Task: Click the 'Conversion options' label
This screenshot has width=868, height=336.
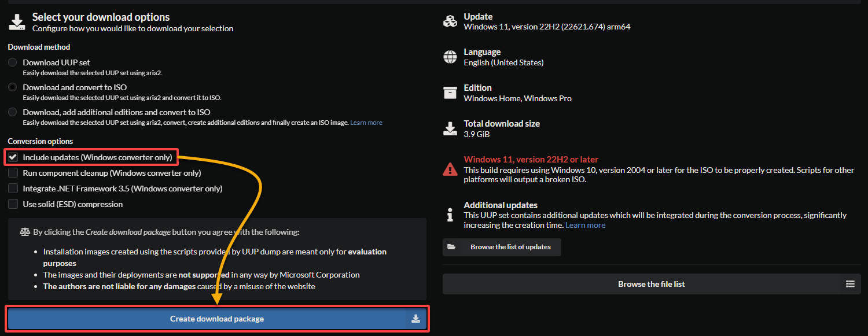Action: click(x=41, y=141)
